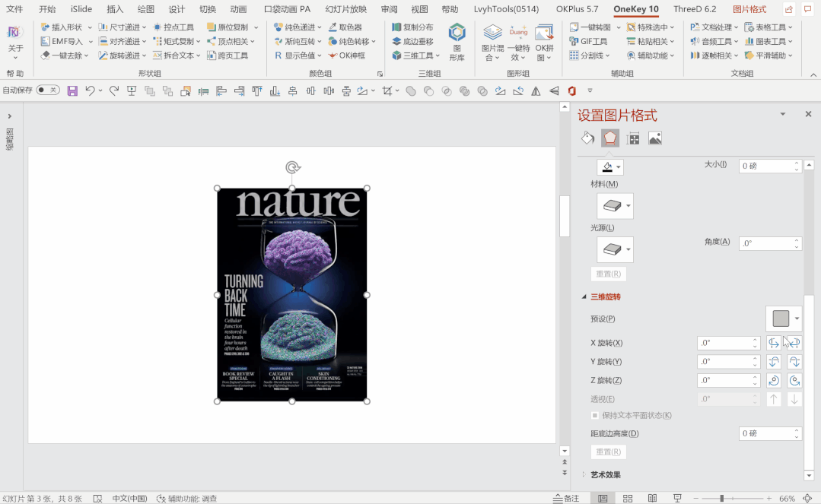Click 备注 notes button in status bar
This screenshot has height=504, width=821.
coord(566,498)
